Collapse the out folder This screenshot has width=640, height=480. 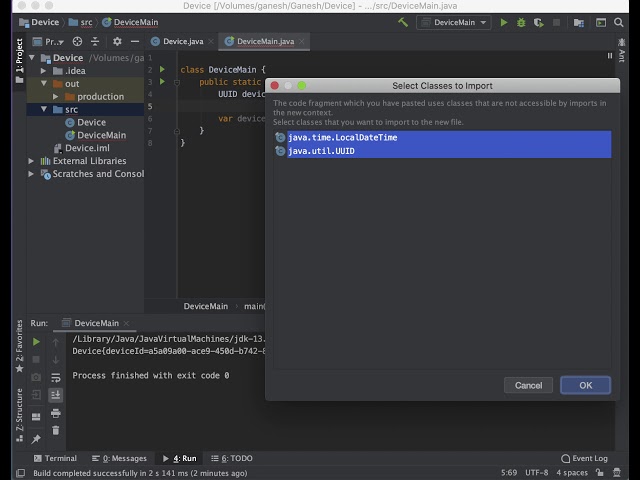[44, 83]
